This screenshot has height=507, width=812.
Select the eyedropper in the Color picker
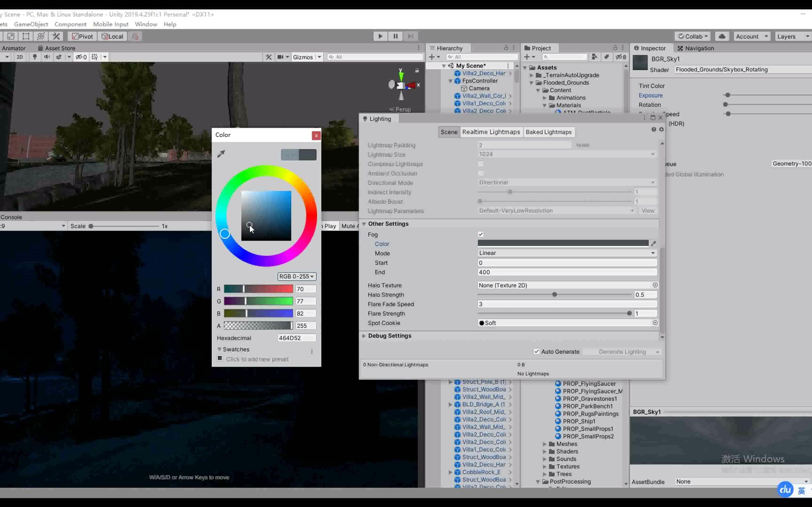(x=221, y=154)
